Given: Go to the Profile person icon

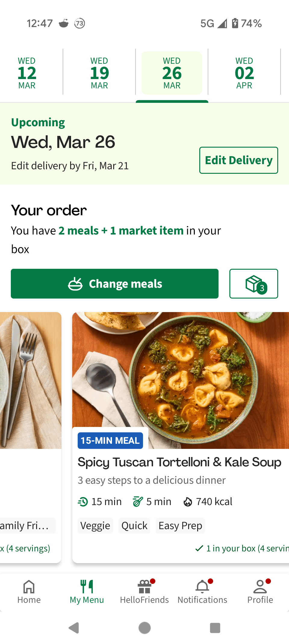Looking at the screenshot, I should click(x=260, y=592).
